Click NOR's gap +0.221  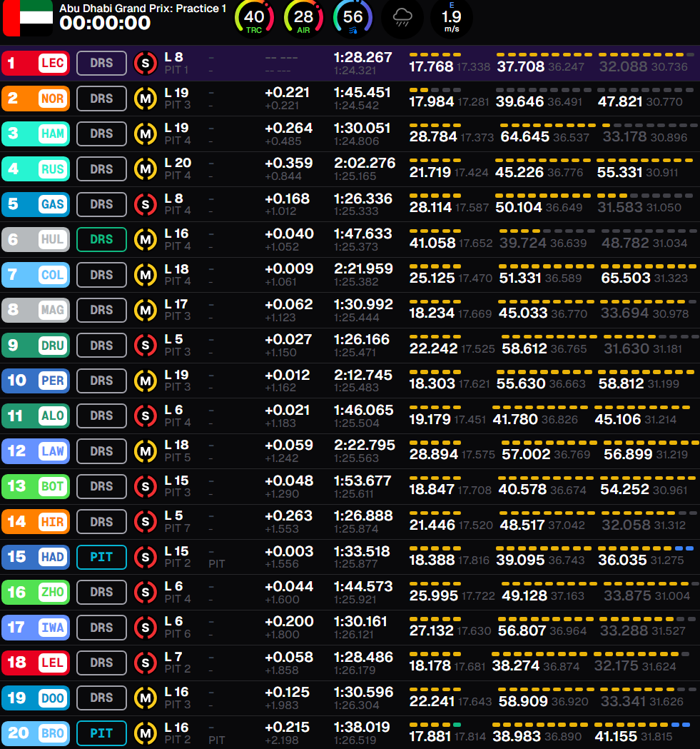coord(288,92)
